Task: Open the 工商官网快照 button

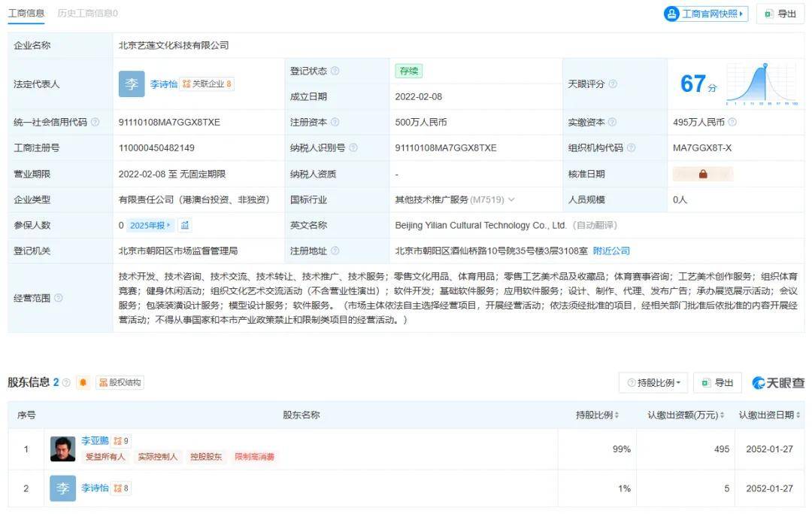Action: [x=706, y=14]
